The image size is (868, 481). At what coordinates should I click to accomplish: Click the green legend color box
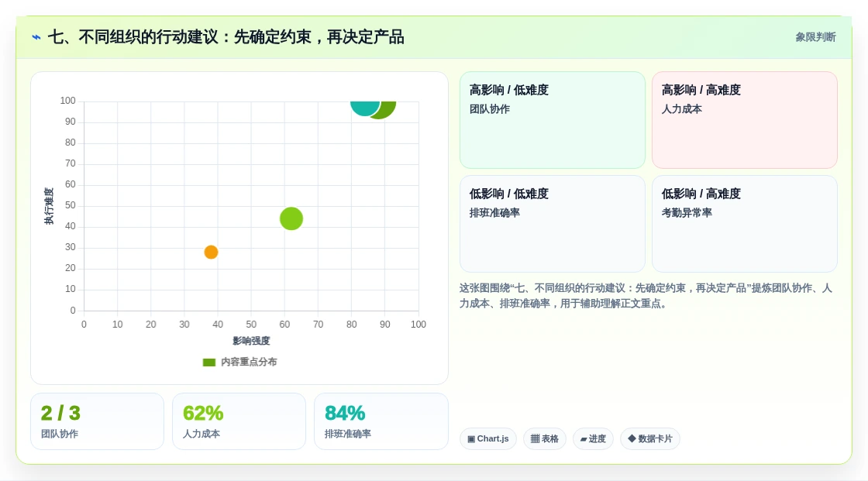(x=208, y=362)
